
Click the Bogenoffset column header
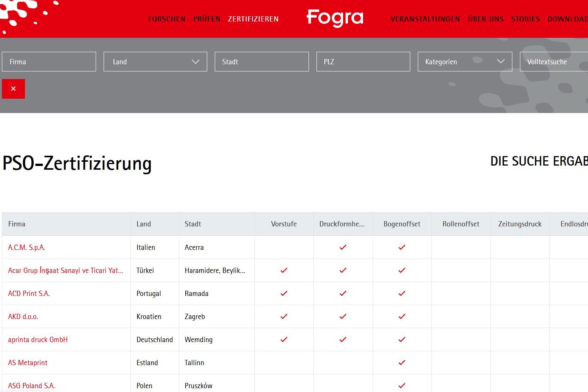click(402, 224)
